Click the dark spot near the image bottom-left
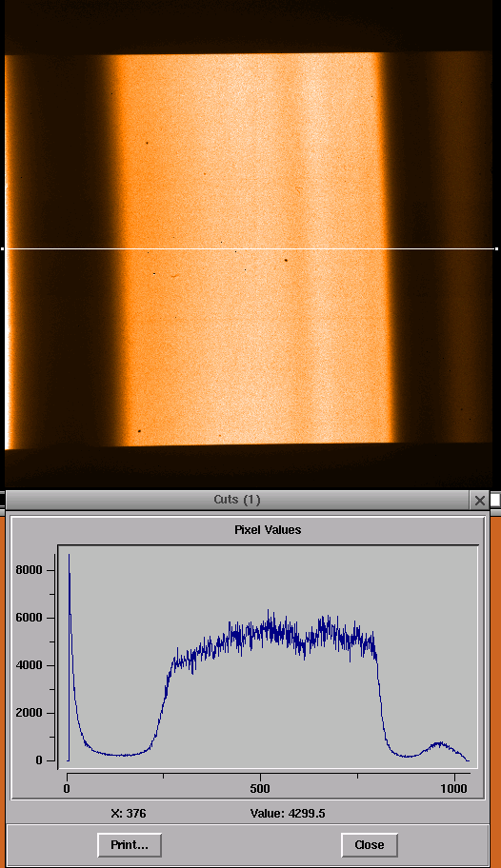The image size is (501, 868). [139, 431]
